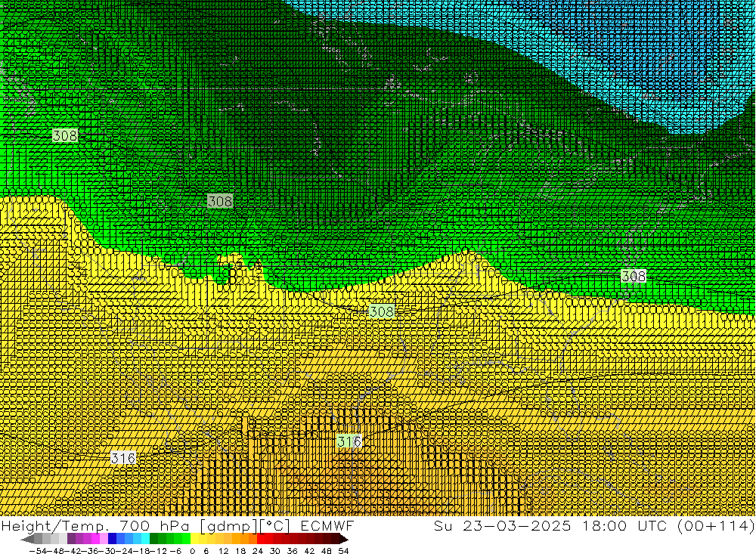Image resolution: width=756 pixels, height=554 pixels.
Task: Pick the dark blue legend swatch near -30
Action: (x=113, y=539)
